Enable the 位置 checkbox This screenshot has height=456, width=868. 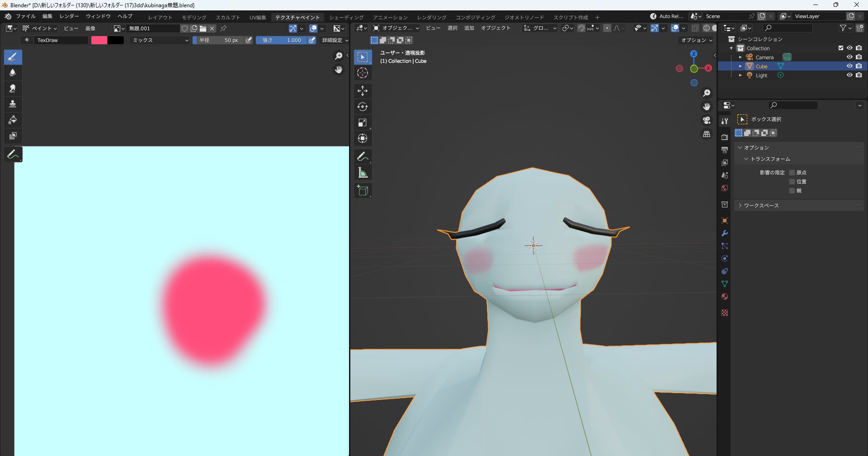tap(792, 182)
